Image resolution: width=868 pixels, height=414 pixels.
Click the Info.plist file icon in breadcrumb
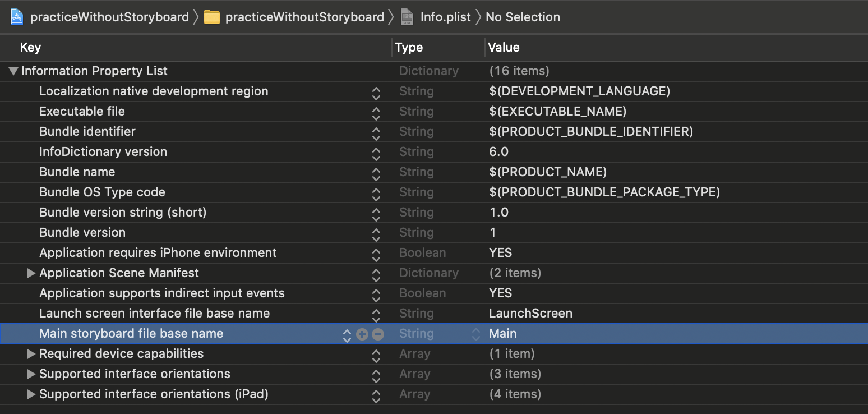[x=407, y=17]
